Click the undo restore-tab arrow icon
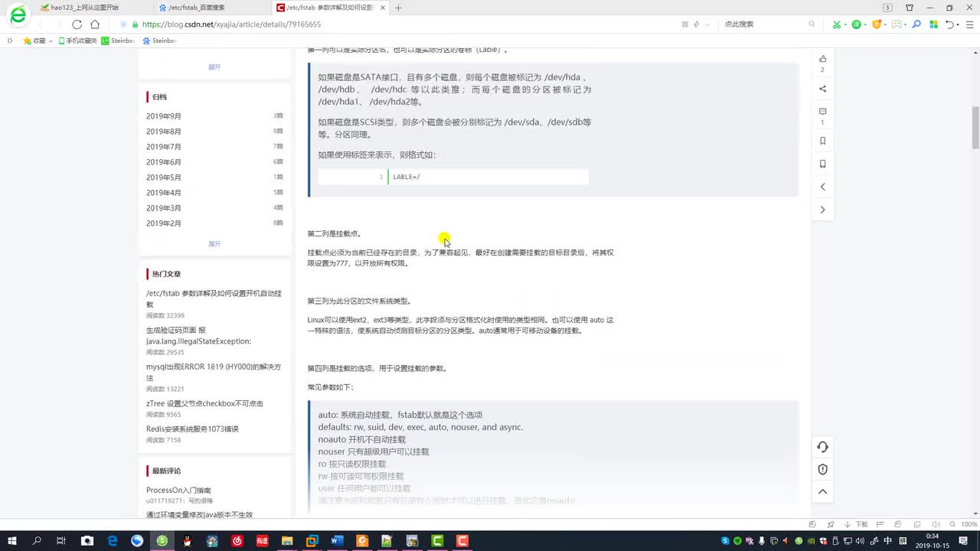 coord(950,24)
